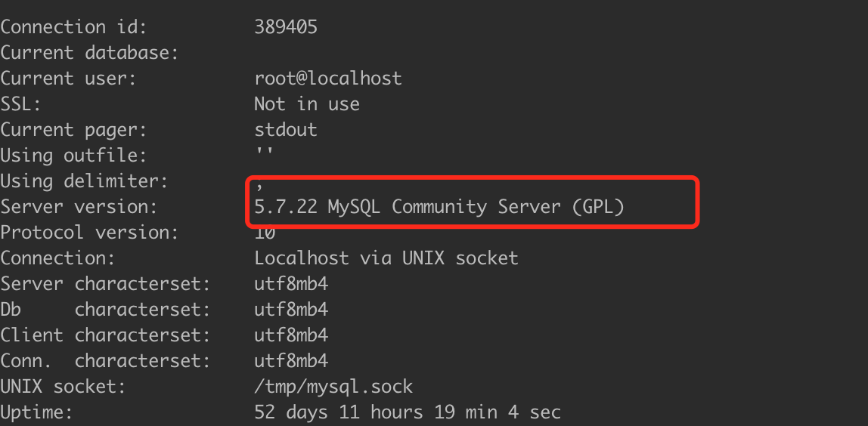Click the "Server version:" label
Image resolution: width=868 pixels, height=426 pixels.
pyautogui.click(x=79, y=207)
